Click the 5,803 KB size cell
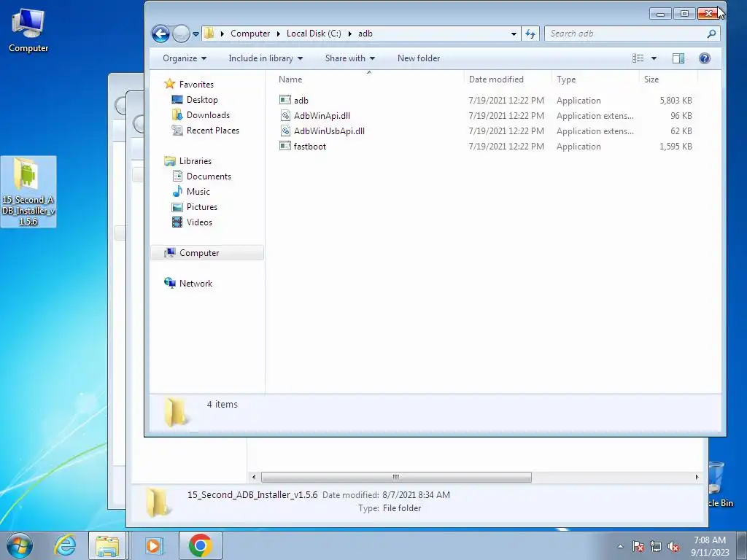747x560 pixels. (x=676, y=101)
